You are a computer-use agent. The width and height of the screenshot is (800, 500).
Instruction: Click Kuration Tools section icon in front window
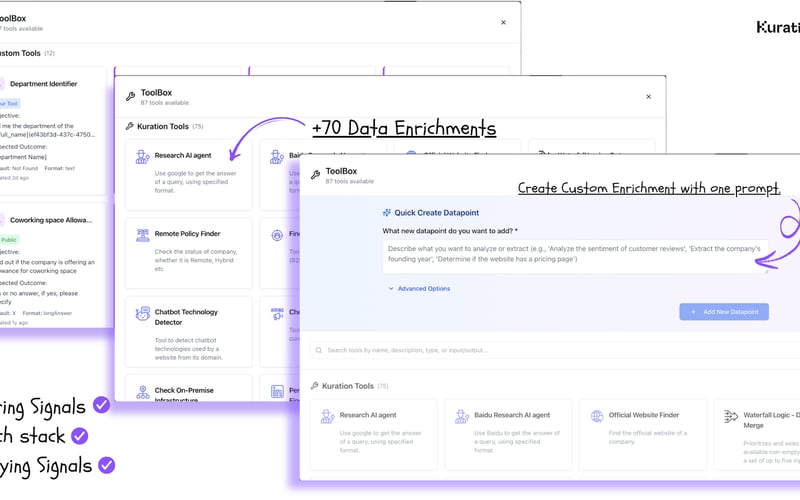coord(315,386)
